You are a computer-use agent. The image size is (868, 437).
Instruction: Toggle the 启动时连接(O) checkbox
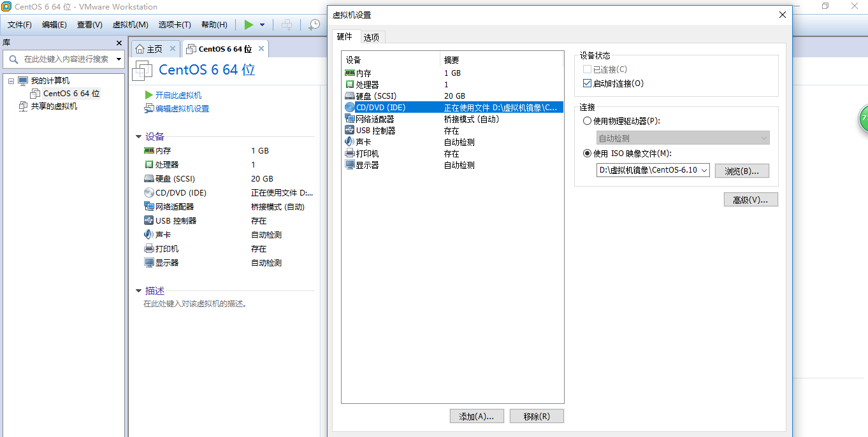(587, 83)
